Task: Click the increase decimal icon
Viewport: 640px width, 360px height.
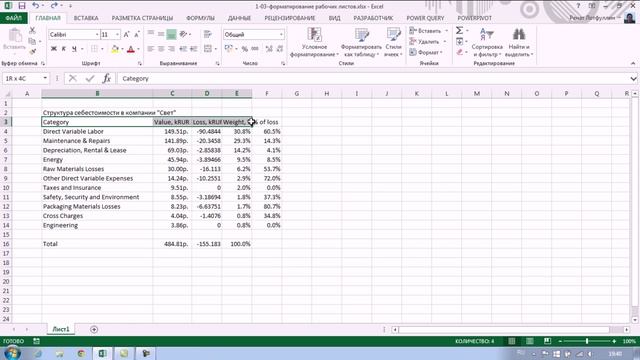Action: point(269,49)
